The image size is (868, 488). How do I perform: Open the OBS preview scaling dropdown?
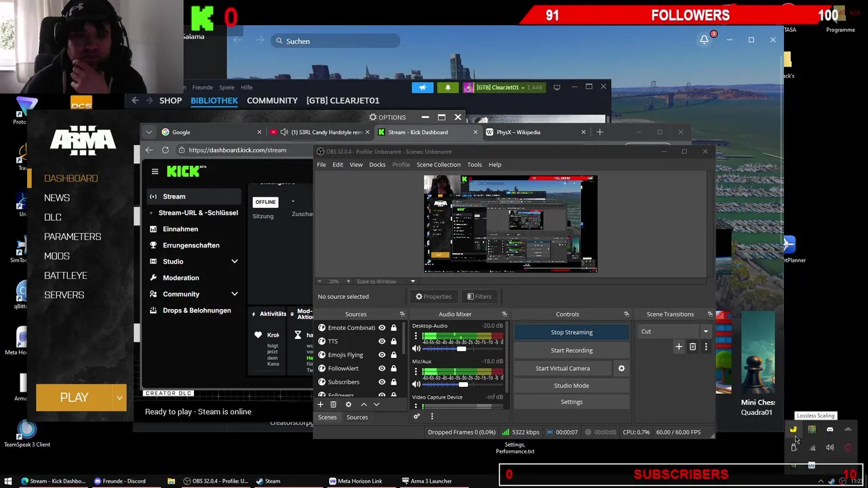pos(412,281)
